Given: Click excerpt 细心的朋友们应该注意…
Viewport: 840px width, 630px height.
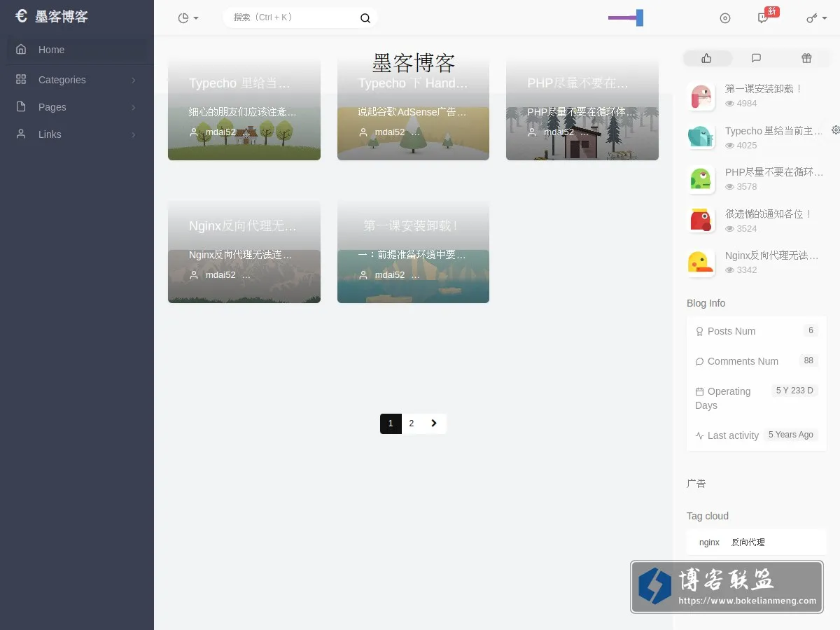Looking at the screenshot, I should pos(243,112).
